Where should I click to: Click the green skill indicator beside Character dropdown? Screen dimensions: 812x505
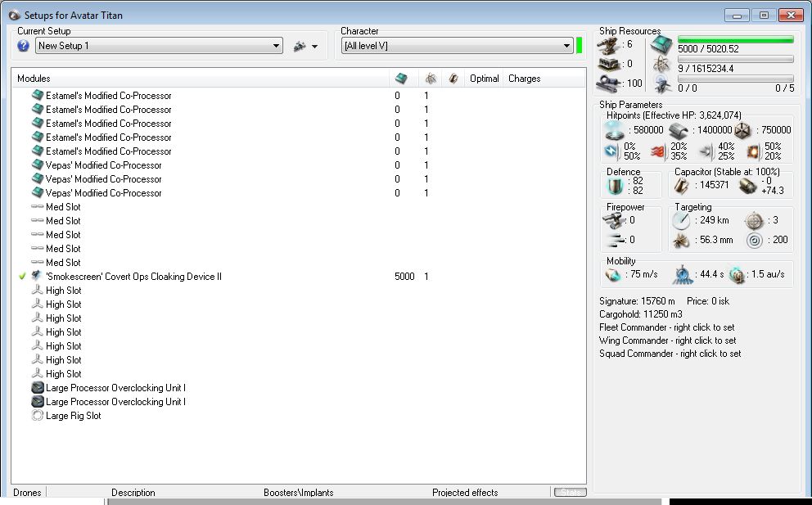pos(580,46)
